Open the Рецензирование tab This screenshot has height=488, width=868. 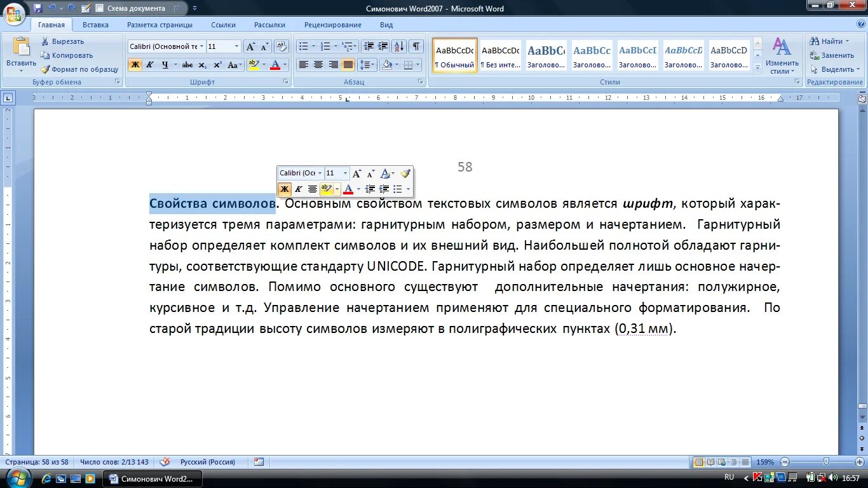(x=333, y=25)
